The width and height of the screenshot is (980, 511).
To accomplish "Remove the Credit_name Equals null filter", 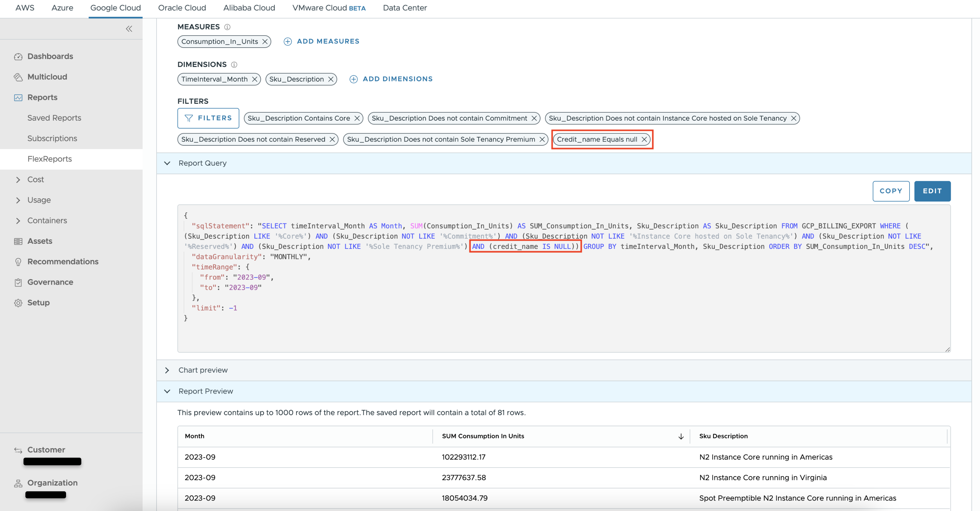I will 644,139.
